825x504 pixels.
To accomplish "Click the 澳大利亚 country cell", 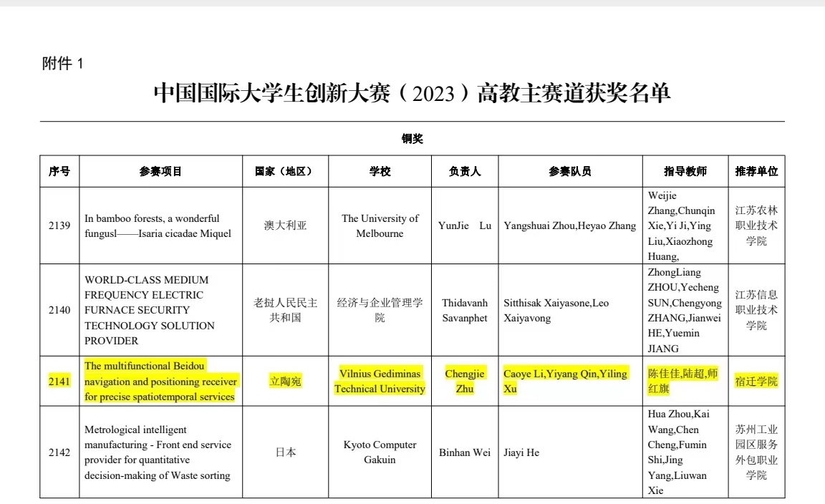I will (x=285, y=226).
